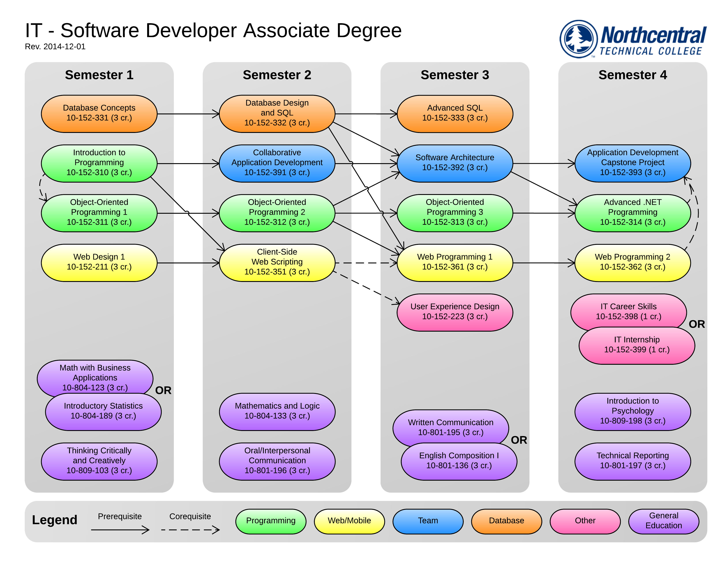Select the blue Team legend swatch

point(428,521)
